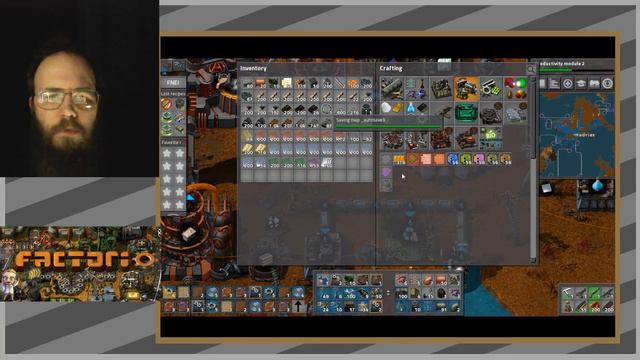
Task: Open the red crossed-out last recipe icon
Action: (167, 104)
